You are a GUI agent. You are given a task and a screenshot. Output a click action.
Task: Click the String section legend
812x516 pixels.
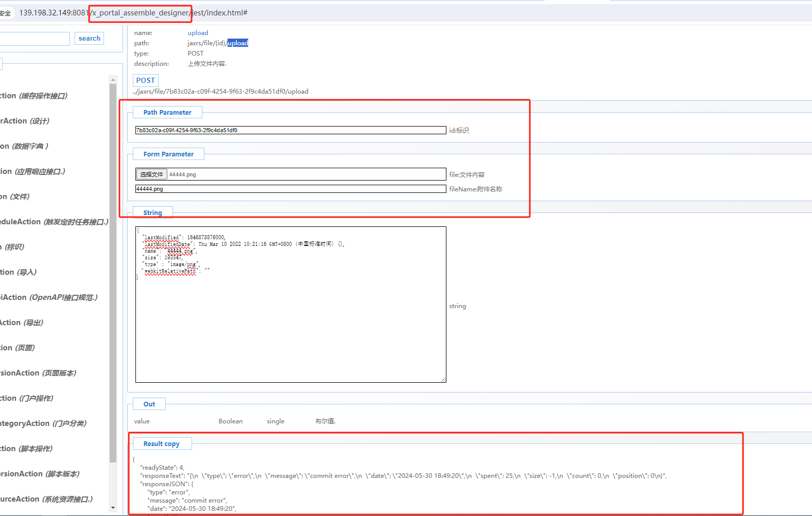pyautogui.click(x=152, y=212)
